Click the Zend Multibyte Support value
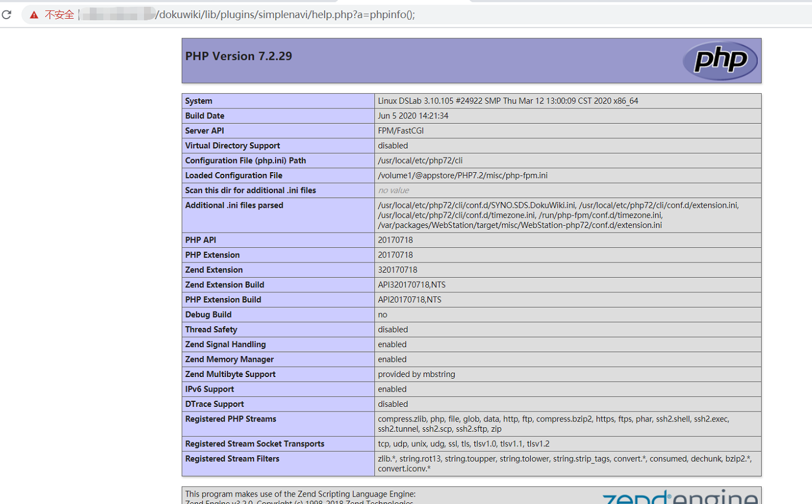The height and width of the screenshot is (504, 812). coord(417,374)
